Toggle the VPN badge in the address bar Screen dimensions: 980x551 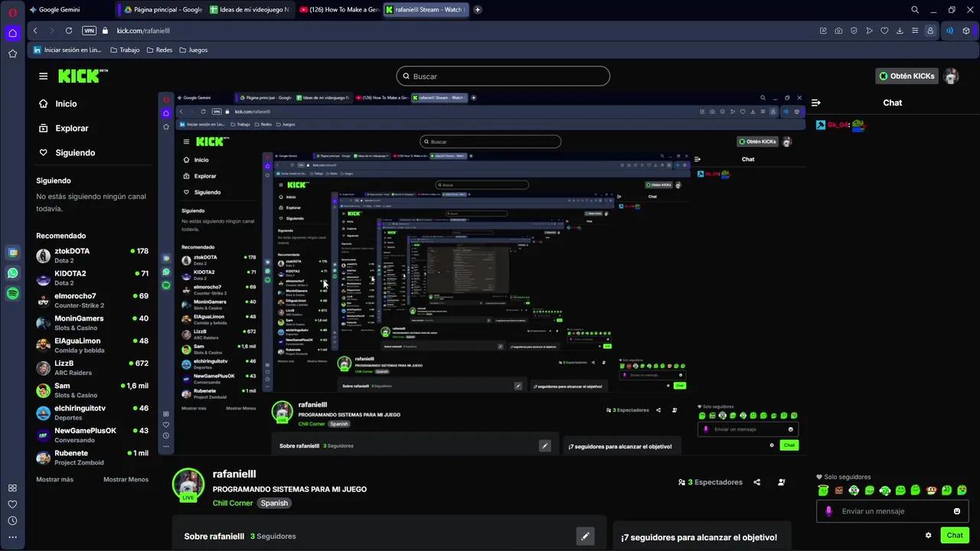point(89,31)
